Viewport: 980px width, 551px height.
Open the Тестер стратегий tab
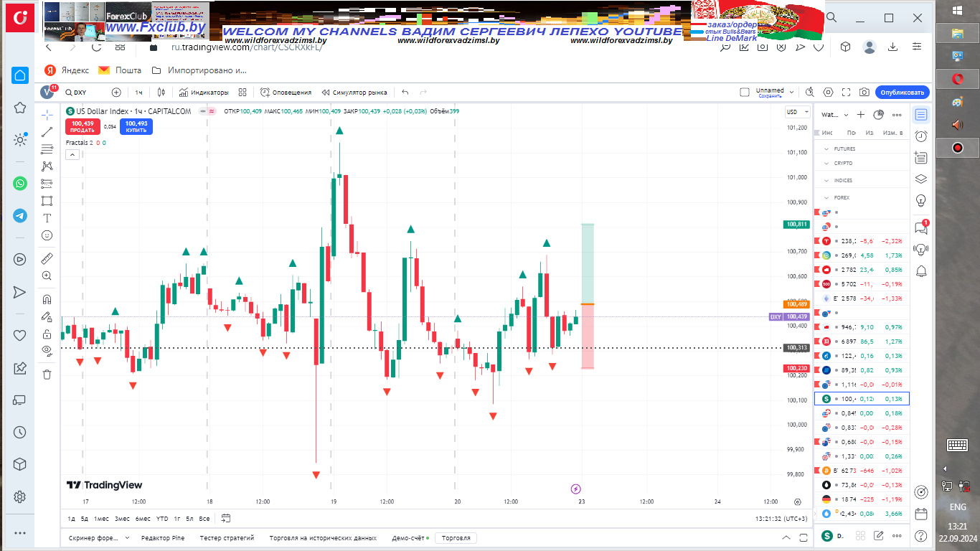click(x=227, y=537)
